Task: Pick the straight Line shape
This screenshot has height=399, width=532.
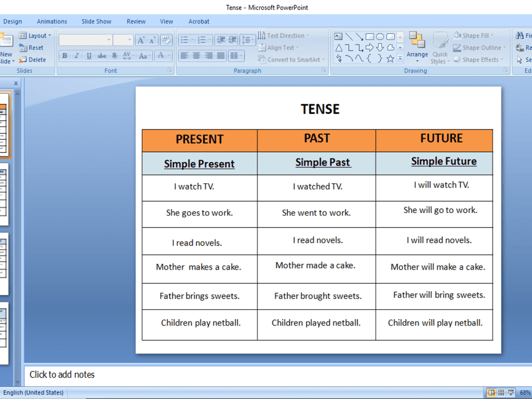Action: [349, 36]
